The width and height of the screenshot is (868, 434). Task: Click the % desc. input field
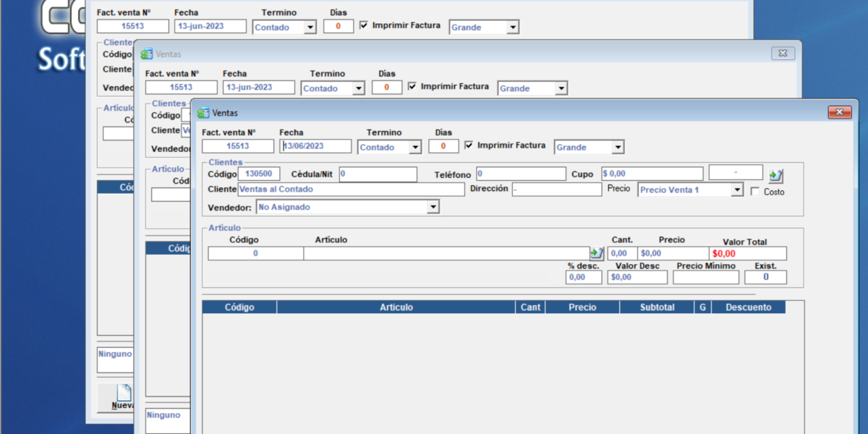(584, 277)
